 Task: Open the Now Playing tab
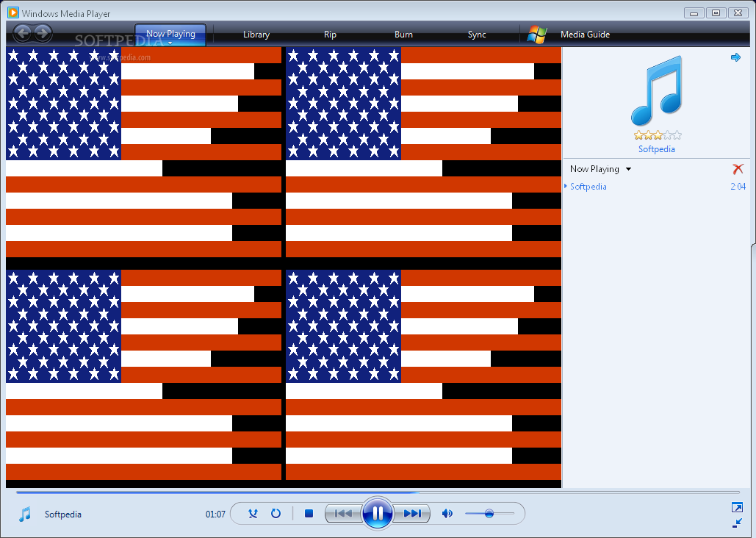click(170, 34)
